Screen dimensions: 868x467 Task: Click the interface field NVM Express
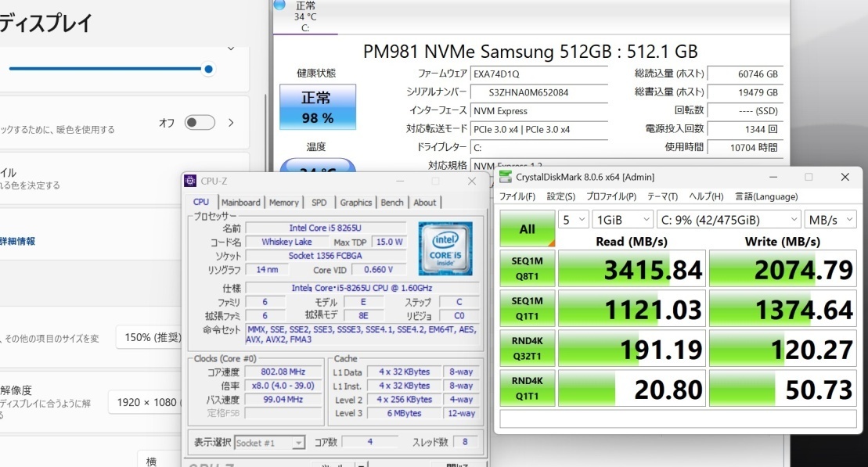click(x=538, y=110)
